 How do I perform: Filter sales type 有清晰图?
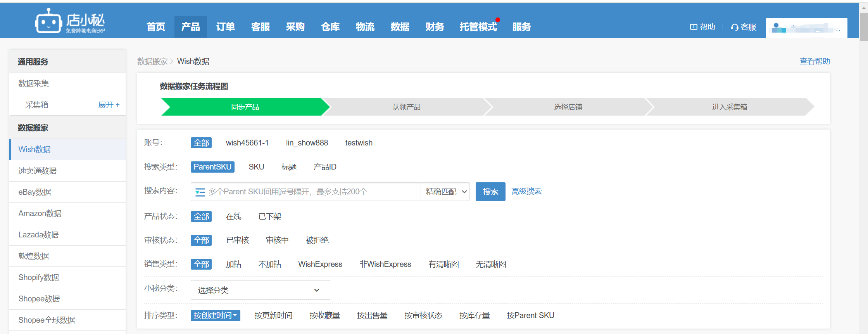(443, 264)
